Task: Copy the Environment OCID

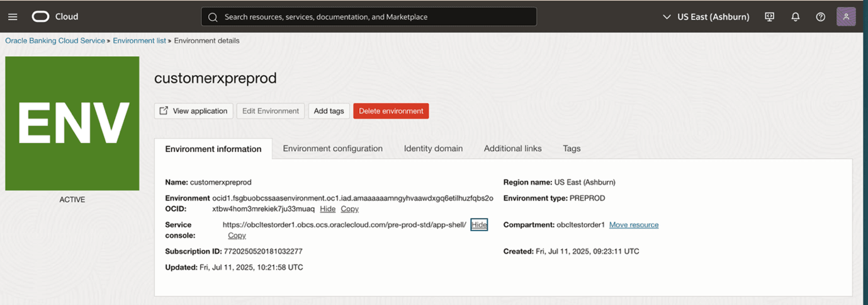Action: pyautogui.click(x=349, y=209)
